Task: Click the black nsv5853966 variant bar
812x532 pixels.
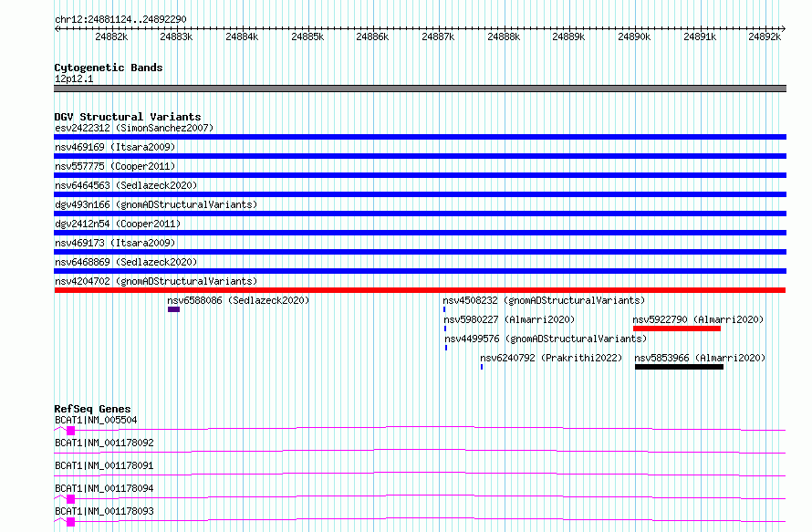Action: (679, 367)
